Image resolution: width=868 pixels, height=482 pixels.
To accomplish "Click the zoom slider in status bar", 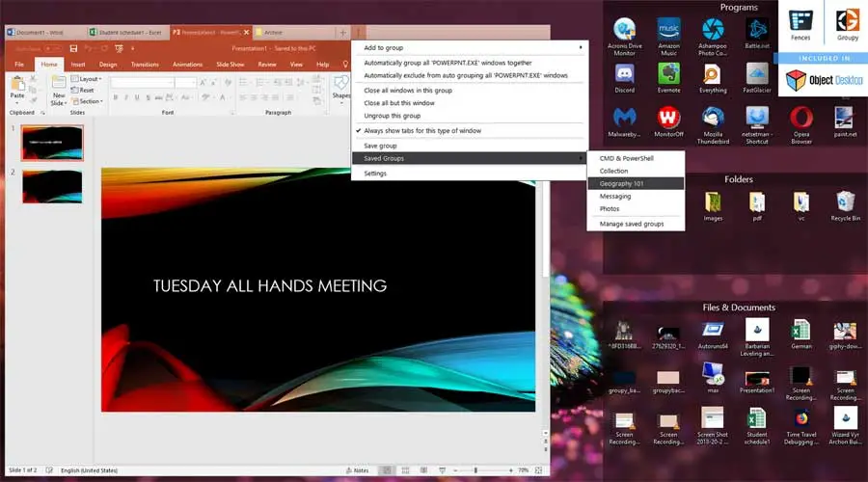I will coord(475,470).
